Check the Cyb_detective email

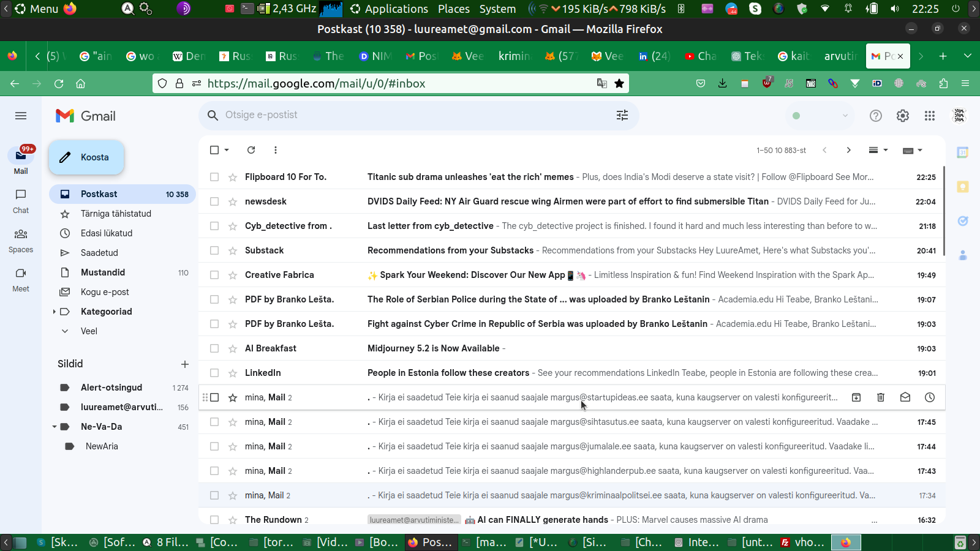tap(214, 226)
